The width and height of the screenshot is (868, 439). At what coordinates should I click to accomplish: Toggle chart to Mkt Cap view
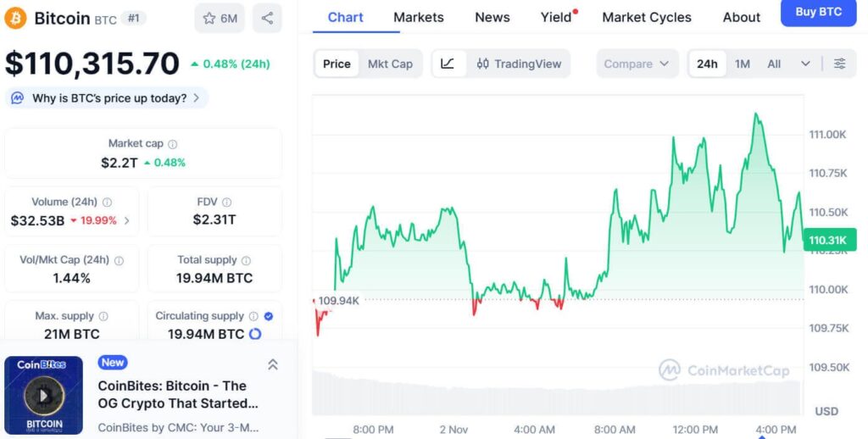click(x=390, y=64)
